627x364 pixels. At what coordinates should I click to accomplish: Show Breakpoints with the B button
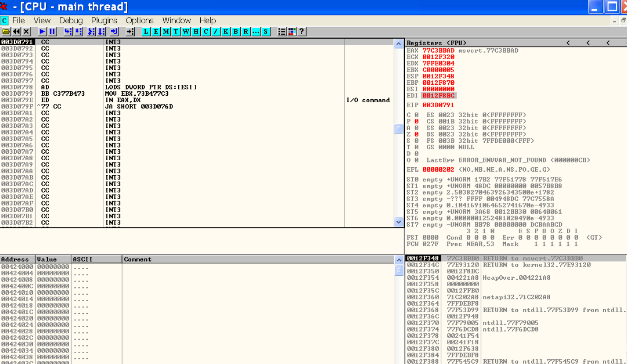pyautogui.click(x=236, y=32)
